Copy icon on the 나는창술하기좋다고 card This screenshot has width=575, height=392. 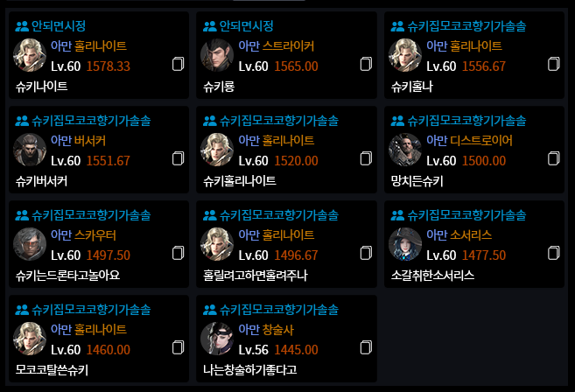(x=366, y=347)
